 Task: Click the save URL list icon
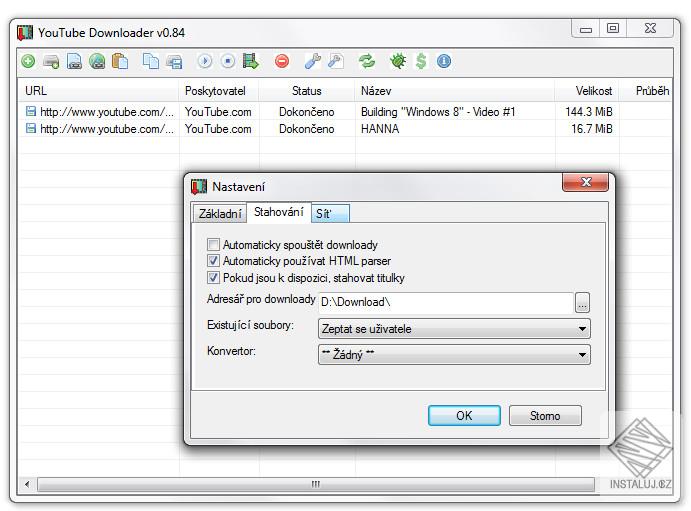[x=174, y=61]
